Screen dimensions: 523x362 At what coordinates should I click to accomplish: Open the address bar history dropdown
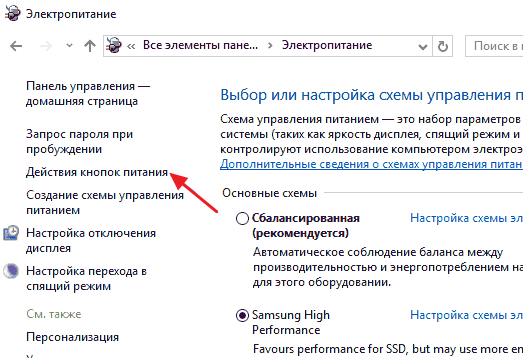[423, 46]
